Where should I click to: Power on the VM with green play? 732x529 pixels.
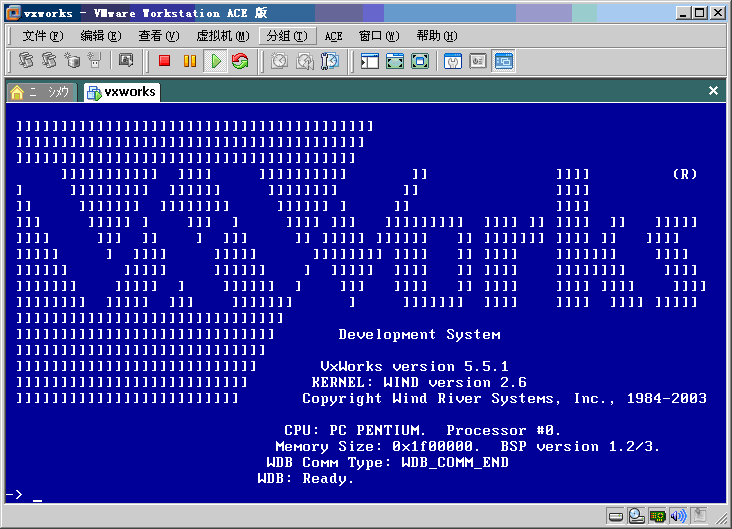click(x=216, y=61)
